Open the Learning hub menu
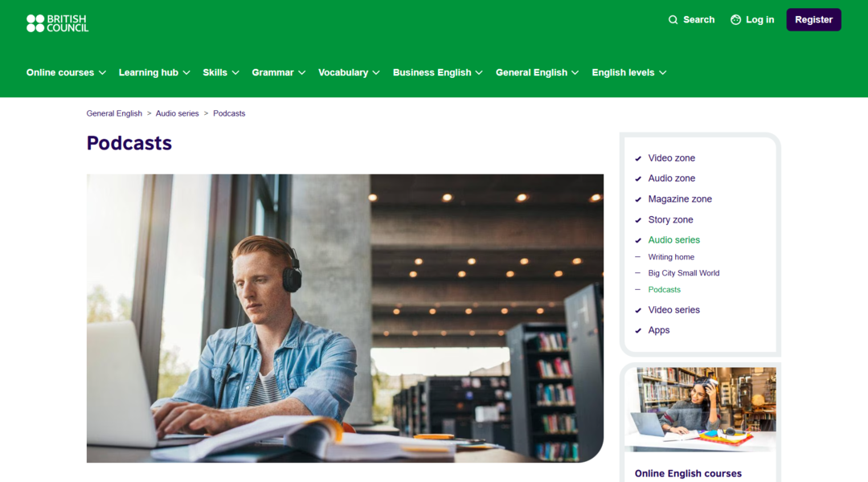The width and height of the screenshot is (868, 482). 154,72
